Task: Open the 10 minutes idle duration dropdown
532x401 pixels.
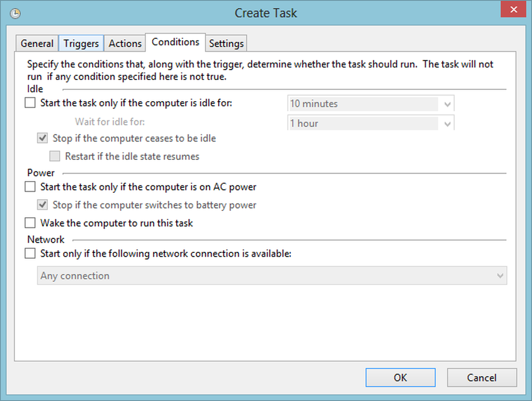Action: click(371, 103)
